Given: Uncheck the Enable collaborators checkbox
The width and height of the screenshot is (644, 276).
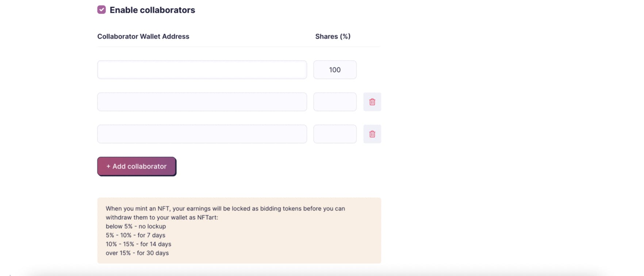Looking at the screenshot, I should click(x=101, y=9).
